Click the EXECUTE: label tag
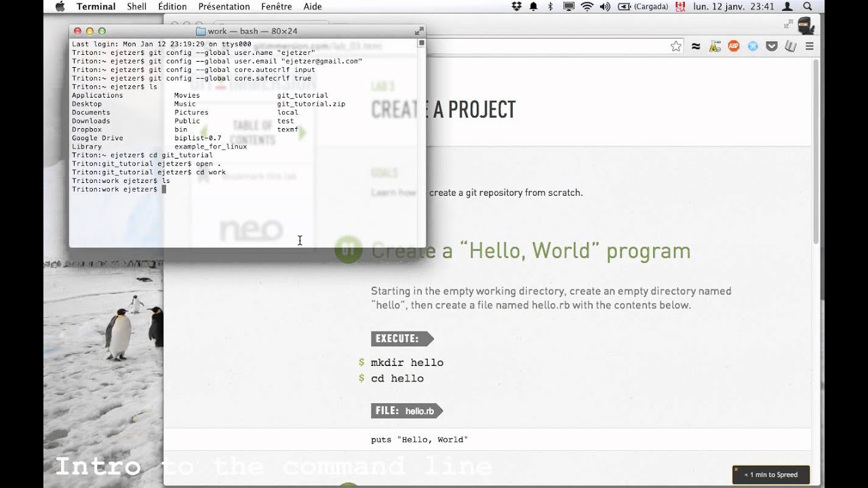 (x=402, y=339)
